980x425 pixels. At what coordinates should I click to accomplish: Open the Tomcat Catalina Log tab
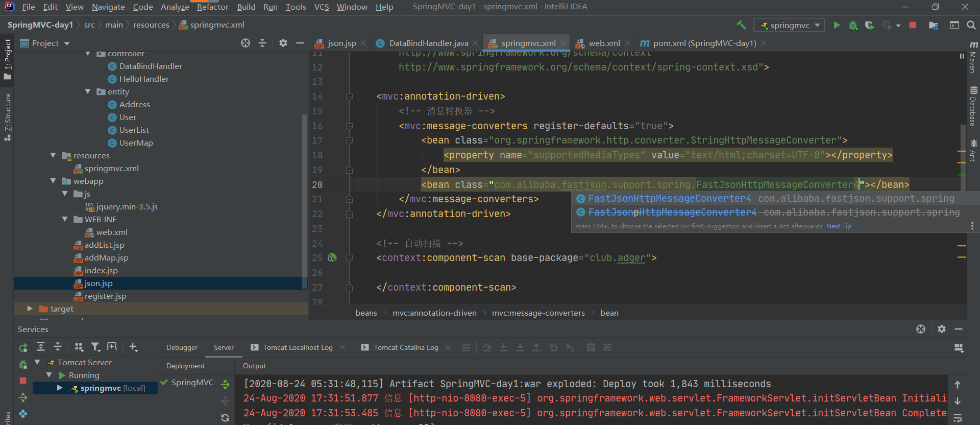pyautogui.click(x=406, y=347)
